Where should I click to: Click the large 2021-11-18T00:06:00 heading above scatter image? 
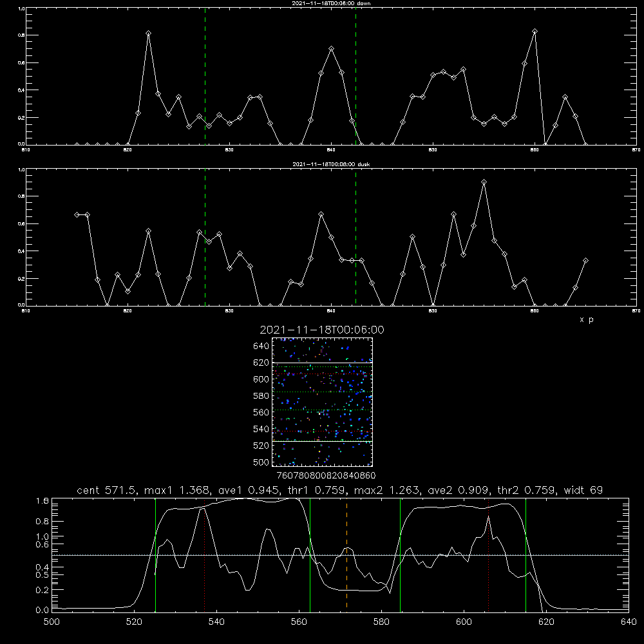click(x=322, y=330)
